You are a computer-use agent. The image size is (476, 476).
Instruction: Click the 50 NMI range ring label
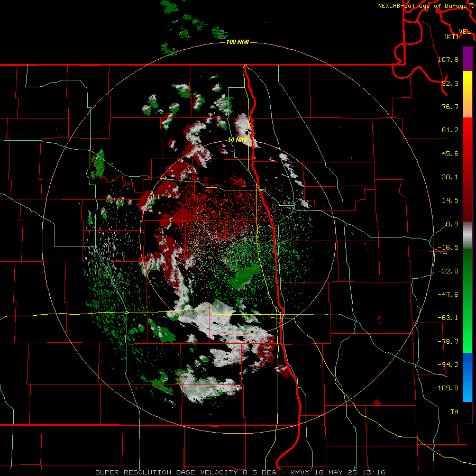(237, 140)
